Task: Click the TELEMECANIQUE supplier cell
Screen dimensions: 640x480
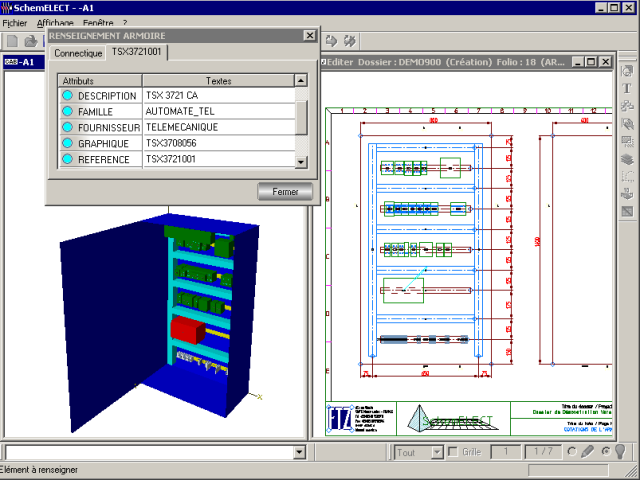Action: click(219, 127)
